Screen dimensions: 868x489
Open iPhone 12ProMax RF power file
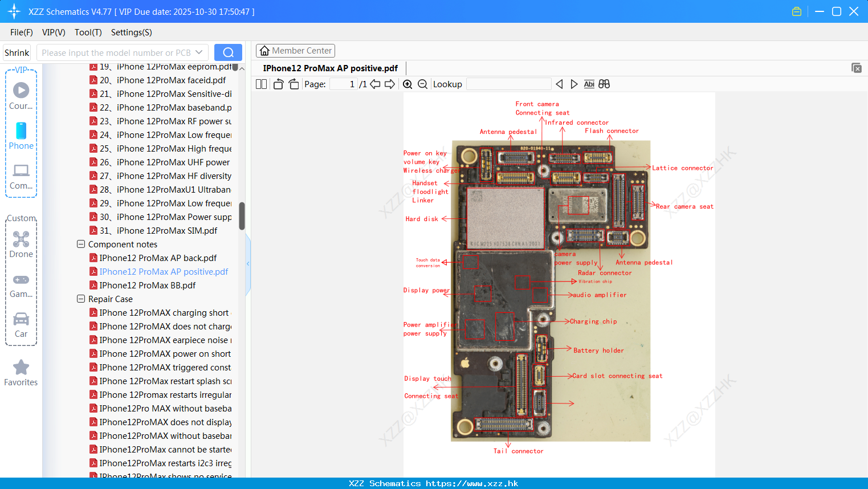160,121
